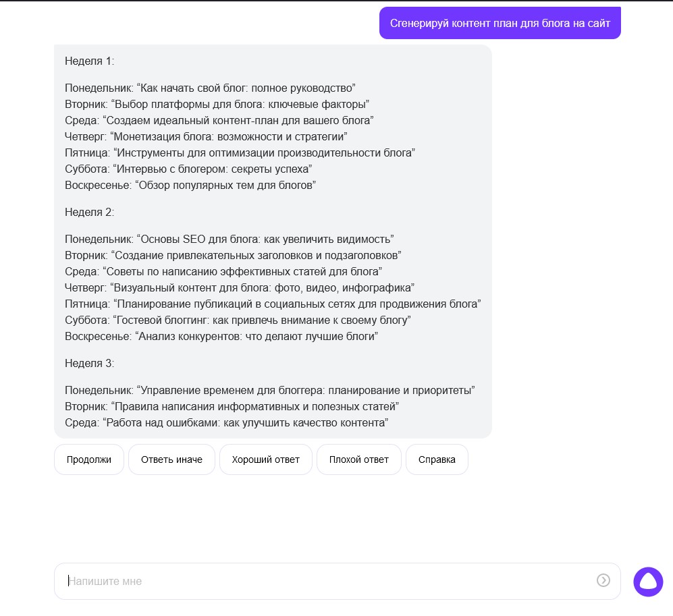Image resolution: width=673 pixels, height=616 pixels.
Task: Click the send arrow icon in message field
Action: click(603, 580)
